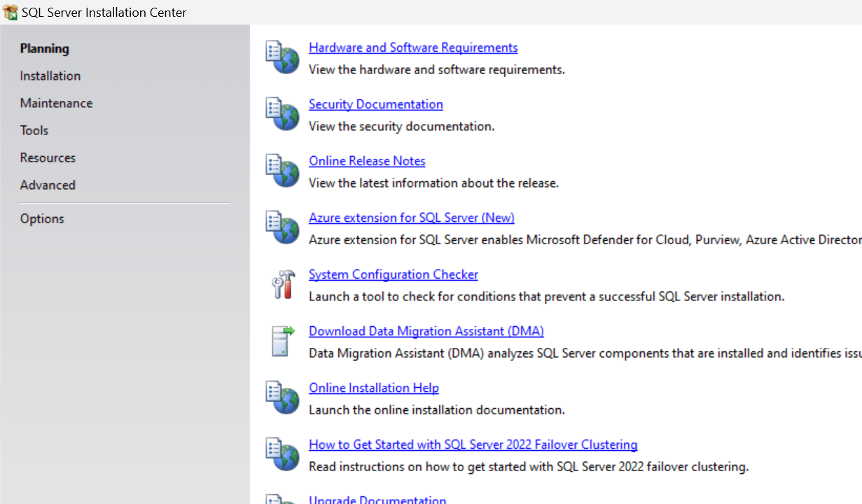Click the Azure extension description text

(585, 240)
